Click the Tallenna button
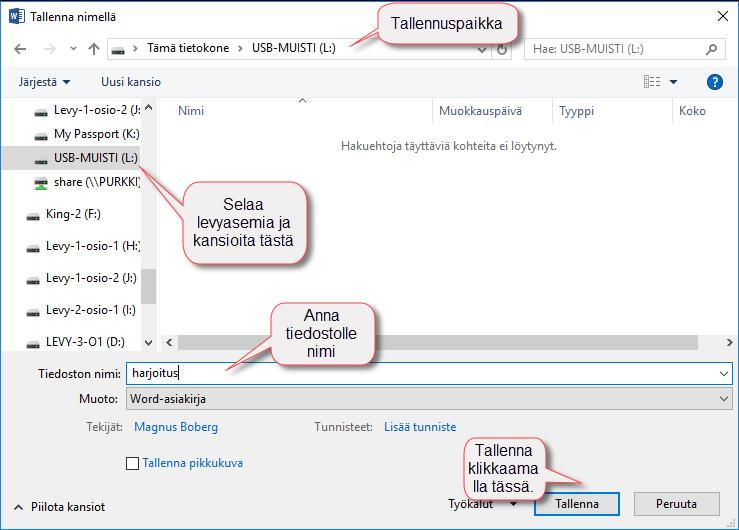The height and width of the screenshot is (530, 739). [x=576, y=504]
